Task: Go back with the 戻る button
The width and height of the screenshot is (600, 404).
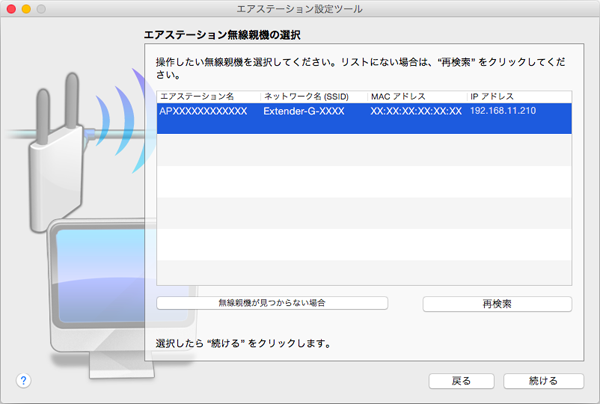Action: 461,381
